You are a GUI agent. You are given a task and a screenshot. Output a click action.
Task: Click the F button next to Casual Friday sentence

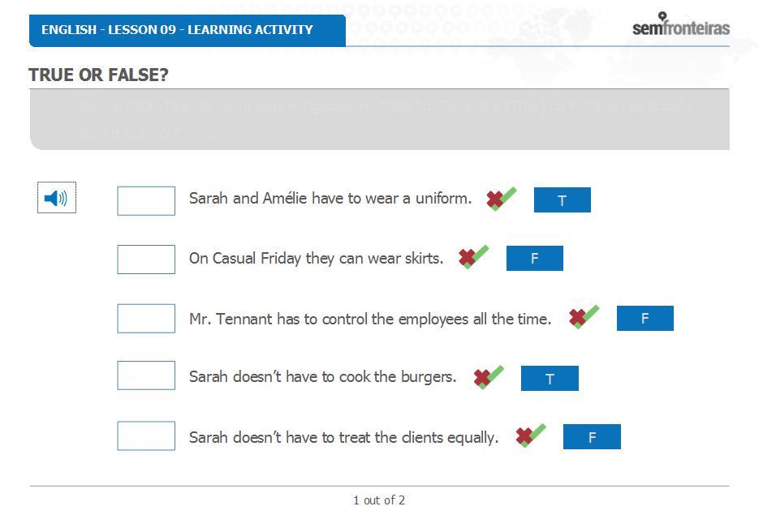(x=535, y=258)
